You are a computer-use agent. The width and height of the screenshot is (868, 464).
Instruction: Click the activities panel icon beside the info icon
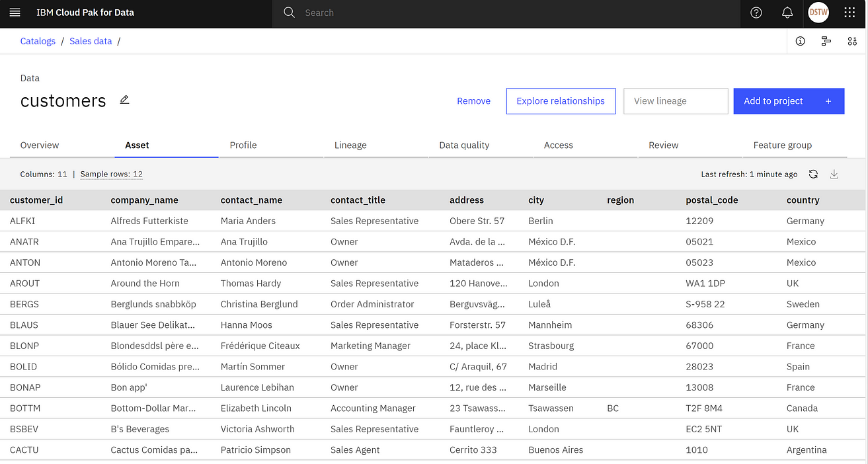(x=826, y=41)
